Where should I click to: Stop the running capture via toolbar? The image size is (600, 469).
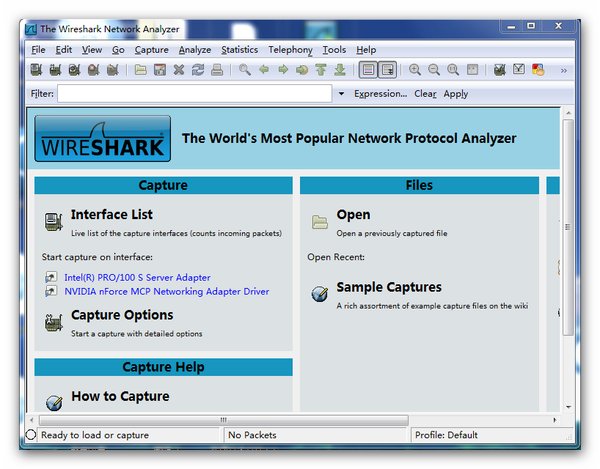click(93, 70)
